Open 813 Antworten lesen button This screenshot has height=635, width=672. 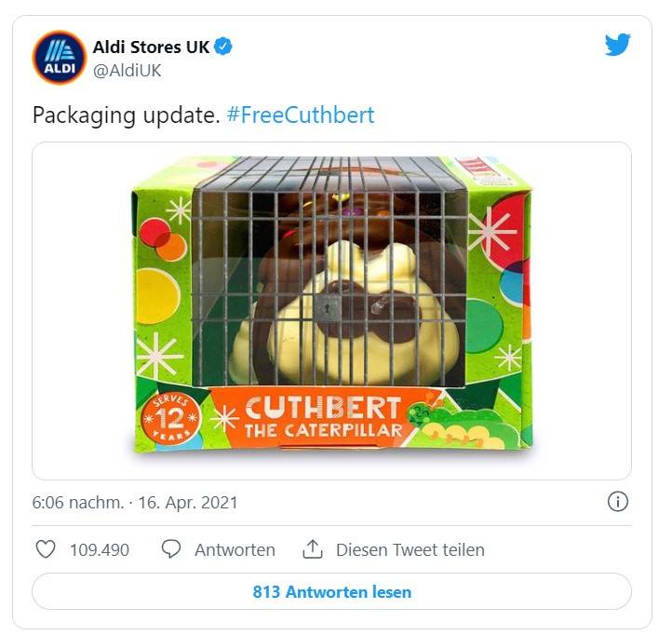pos(331,591)
